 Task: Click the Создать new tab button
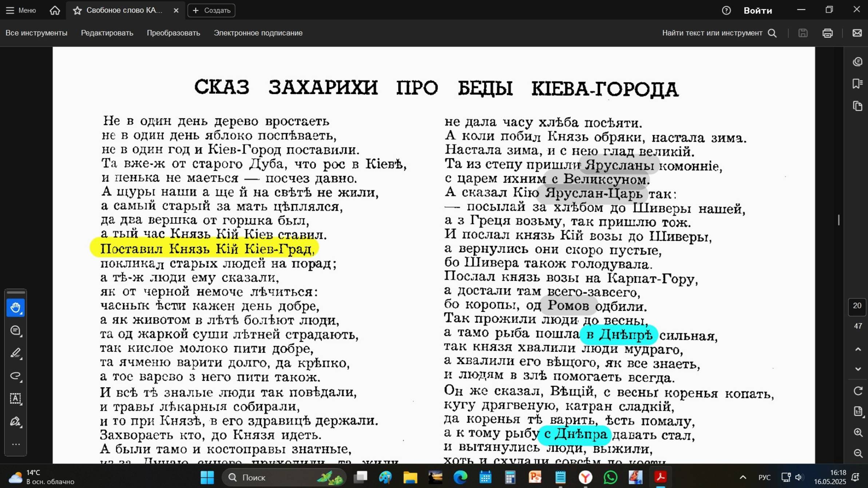tap(211, 11)
